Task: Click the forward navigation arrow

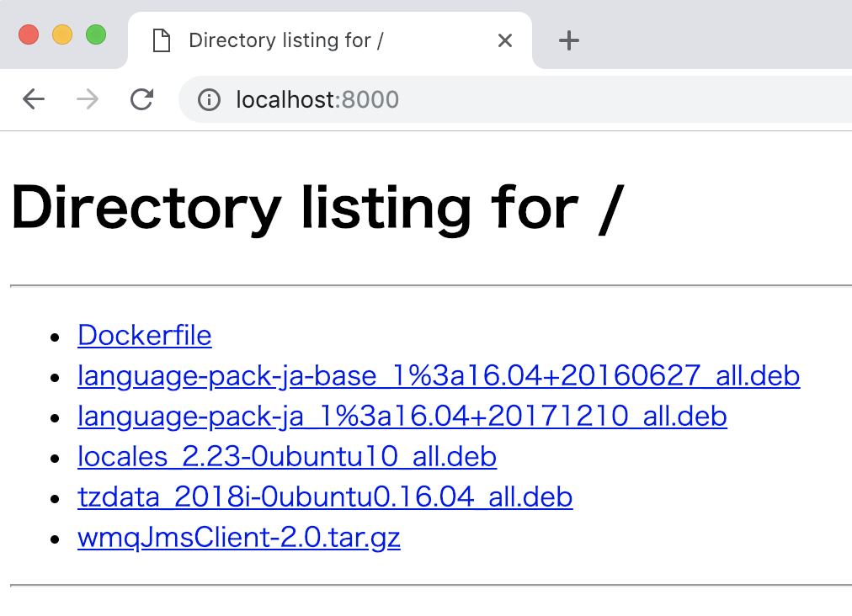Action: (88, 99)
